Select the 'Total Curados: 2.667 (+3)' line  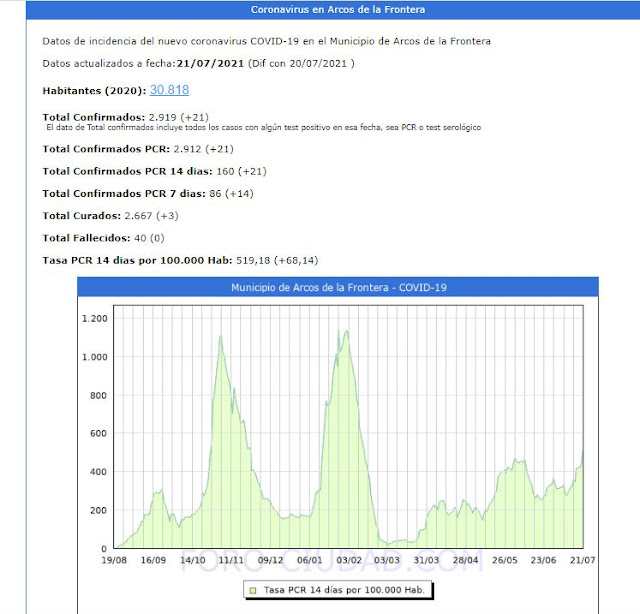tap(110, 216)
